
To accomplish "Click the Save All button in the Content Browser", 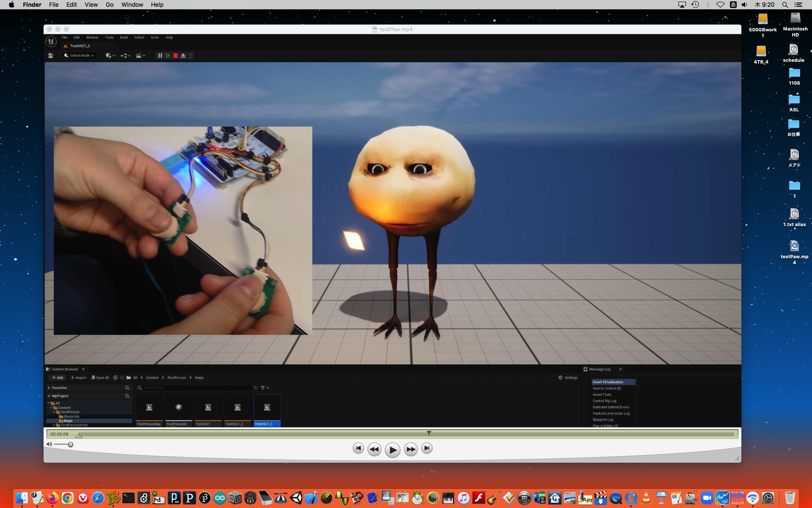I will point(100,378).
